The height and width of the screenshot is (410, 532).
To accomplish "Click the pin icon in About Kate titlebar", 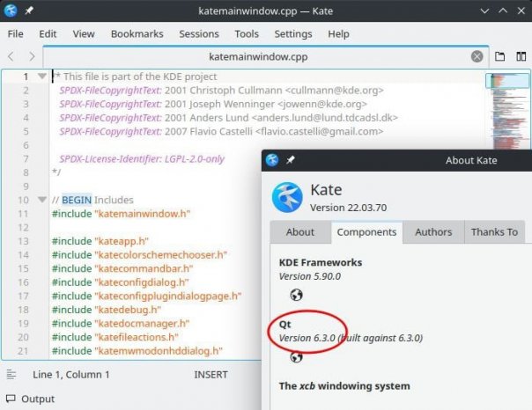I will click(291, 160).
